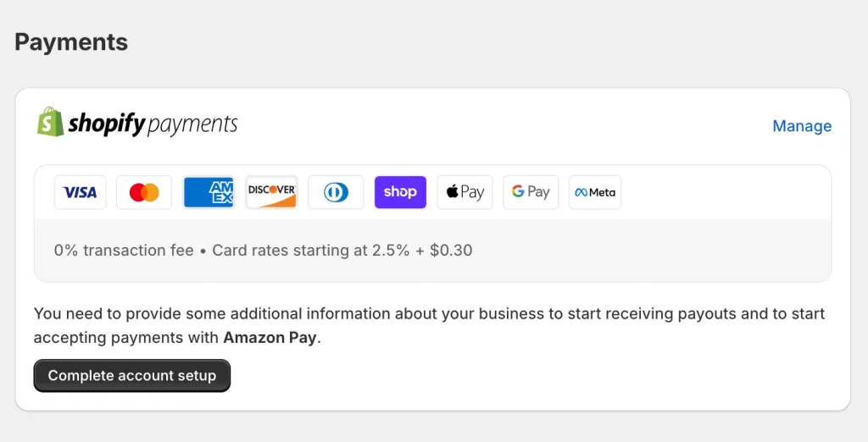Click the Diners Club icon
The width and height of the screenshot is (868, 442).
[x=336, y=192]
